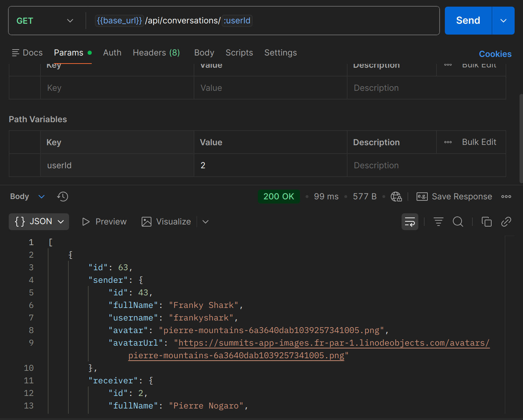Click the Path Variables section heading

[x=38, y=119]
